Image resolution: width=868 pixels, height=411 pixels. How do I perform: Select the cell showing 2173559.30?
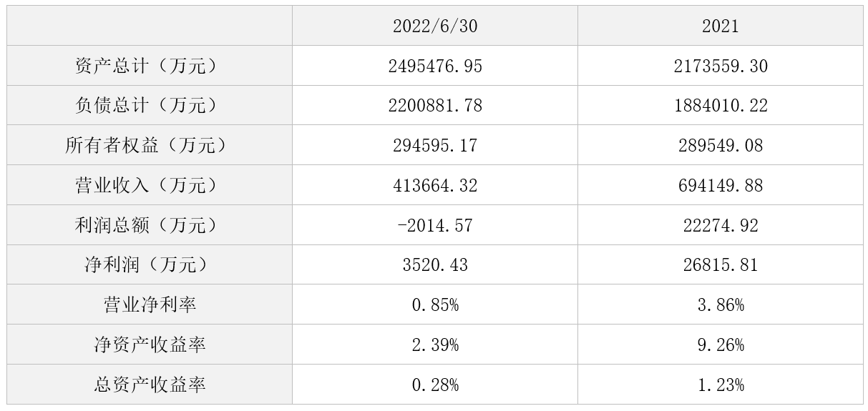coord(721,66)
